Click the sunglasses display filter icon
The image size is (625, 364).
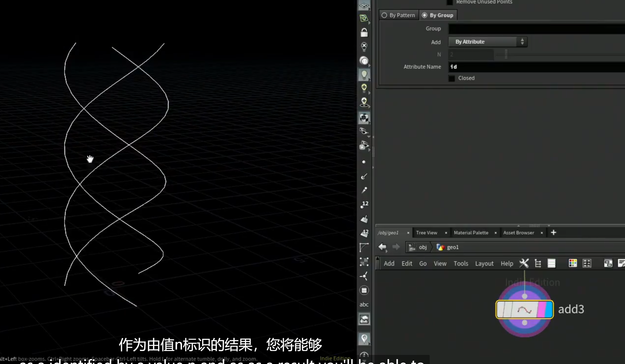(x=364, y=131)
